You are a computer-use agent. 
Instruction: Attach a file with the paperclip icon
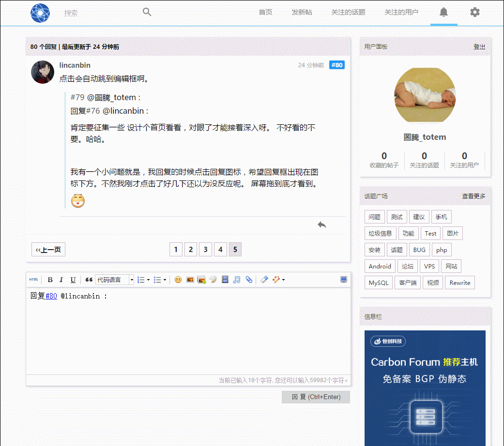click(x=249, y=280)
